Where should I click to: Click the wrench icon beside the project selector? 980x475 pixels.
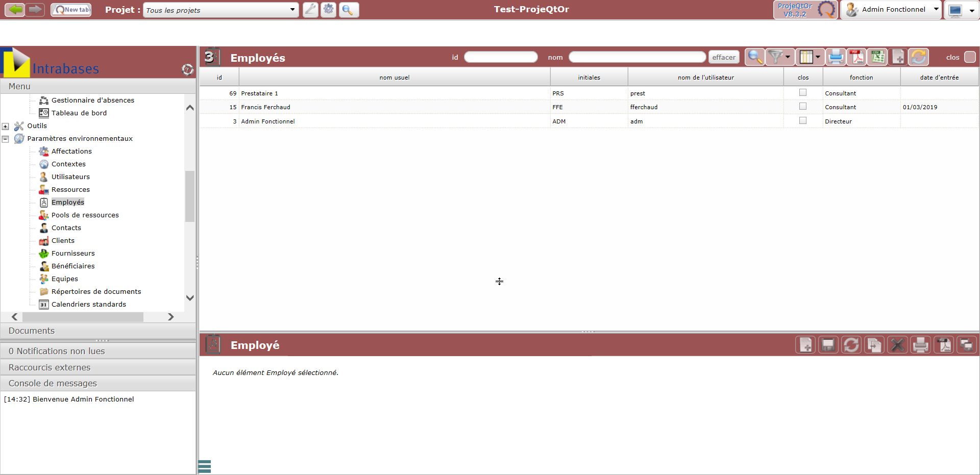point(310,10)
